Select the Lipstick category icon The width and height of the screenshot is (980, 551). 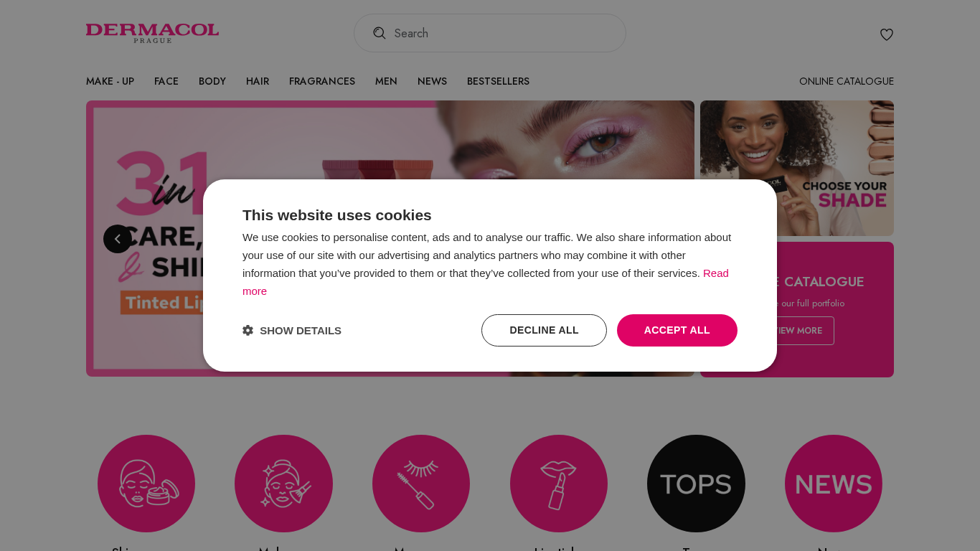(x=559, y=484)
